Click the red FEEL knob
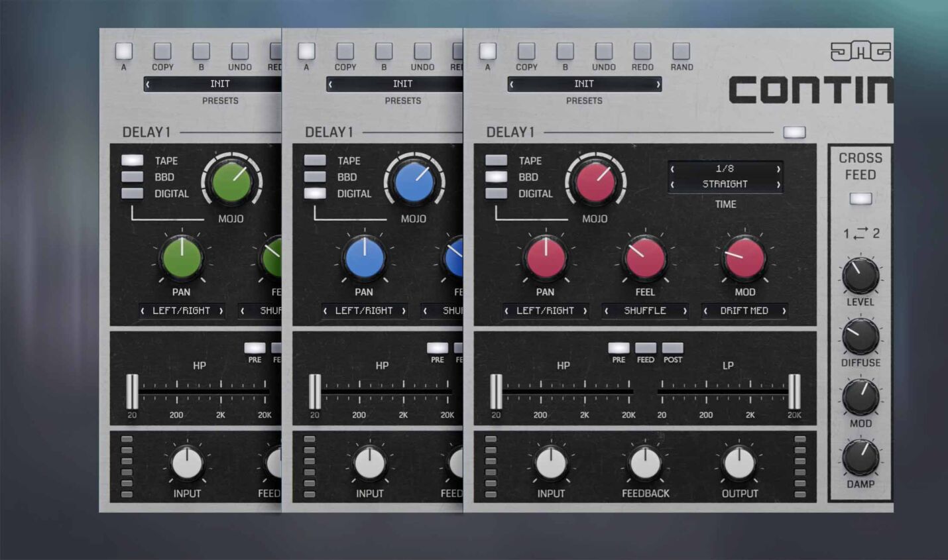The width and height of the screenshot is (948, 560). (x=644, y=257)
